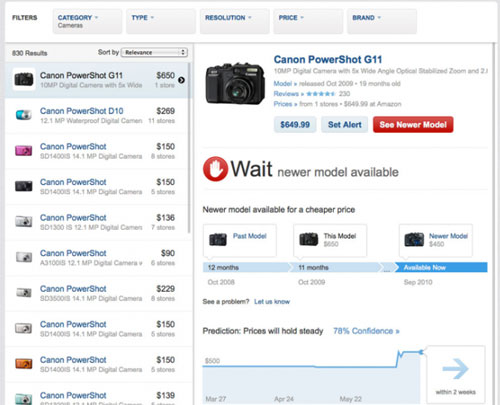Click the This Model camera image
The width and height of the screenshot is (500, 405).
pyautogui.click(x=308, y=239)
